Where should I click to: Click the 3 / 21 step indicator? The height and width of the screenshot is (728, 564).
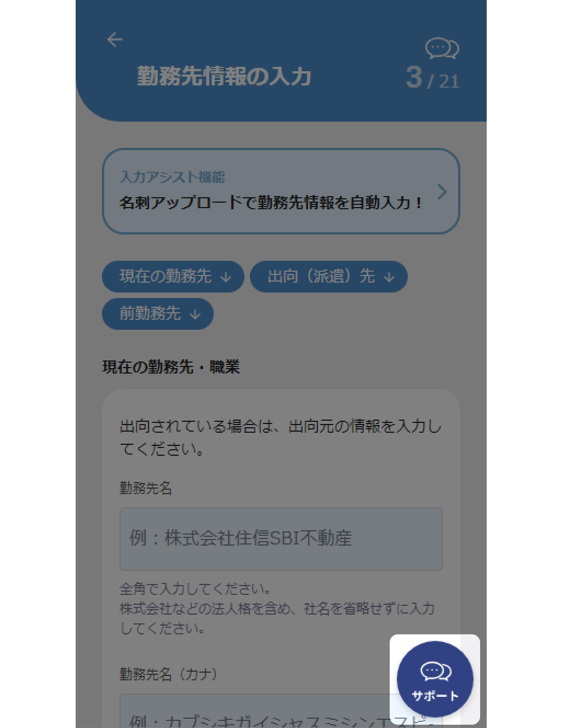coord(432,78)
